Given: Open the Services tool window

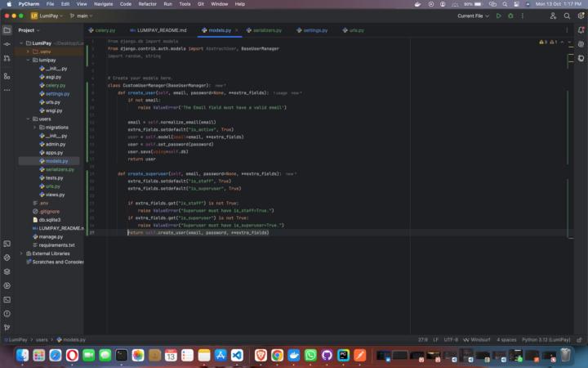Looking at the screenshot, I should [x=7, y=285].
